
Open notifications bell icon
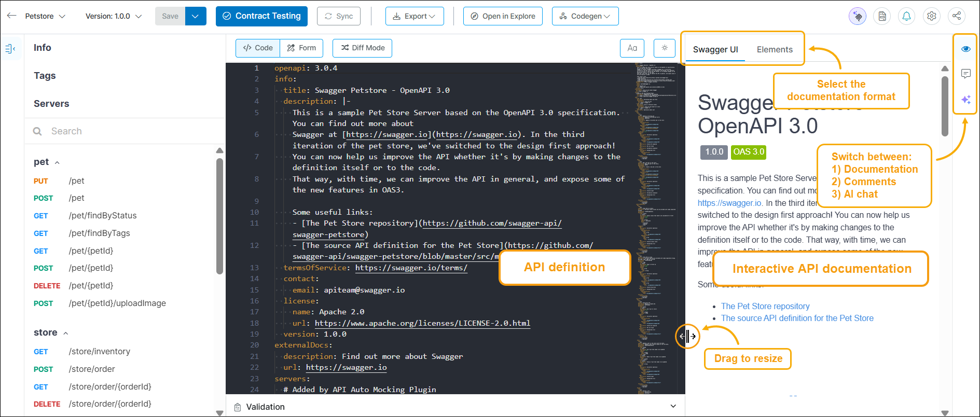click(907, 16)
